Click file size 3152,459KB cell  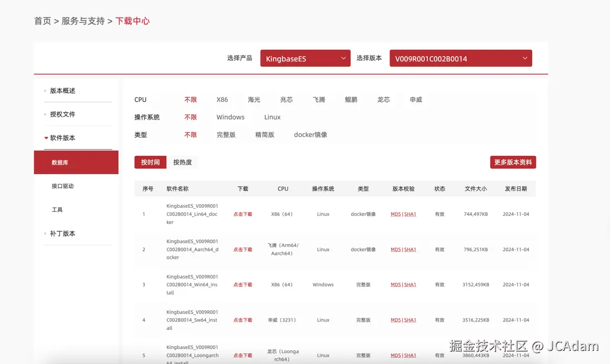(x=476, y=285)
